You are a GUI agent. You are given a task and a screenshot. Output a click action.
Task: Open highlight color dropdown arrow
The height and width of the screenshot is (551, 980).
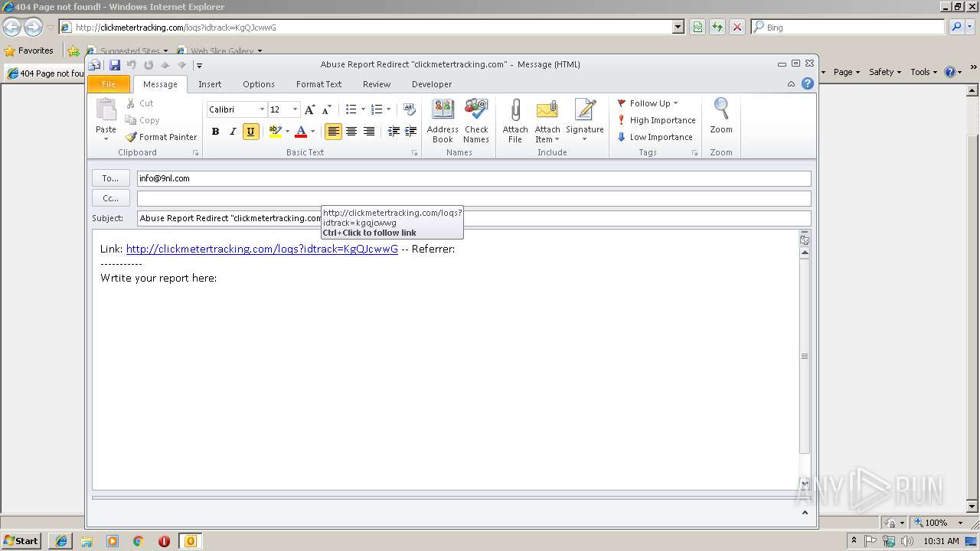pos(287,132)
